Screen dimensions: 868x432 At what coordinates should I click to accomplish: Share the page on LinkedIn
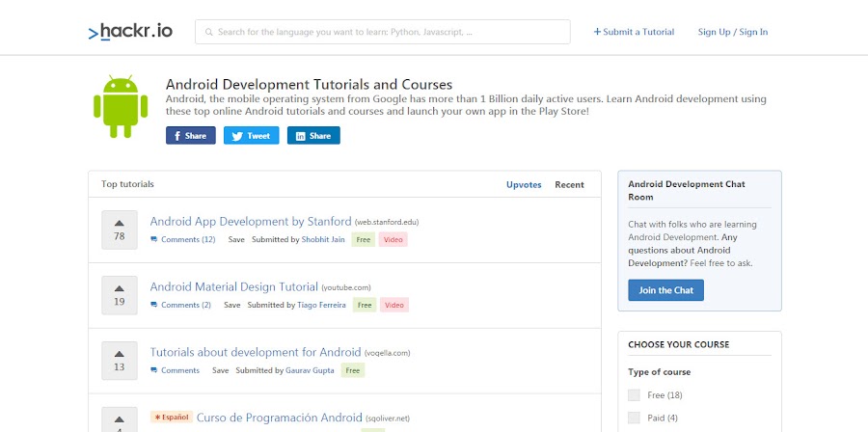point(313,136)
